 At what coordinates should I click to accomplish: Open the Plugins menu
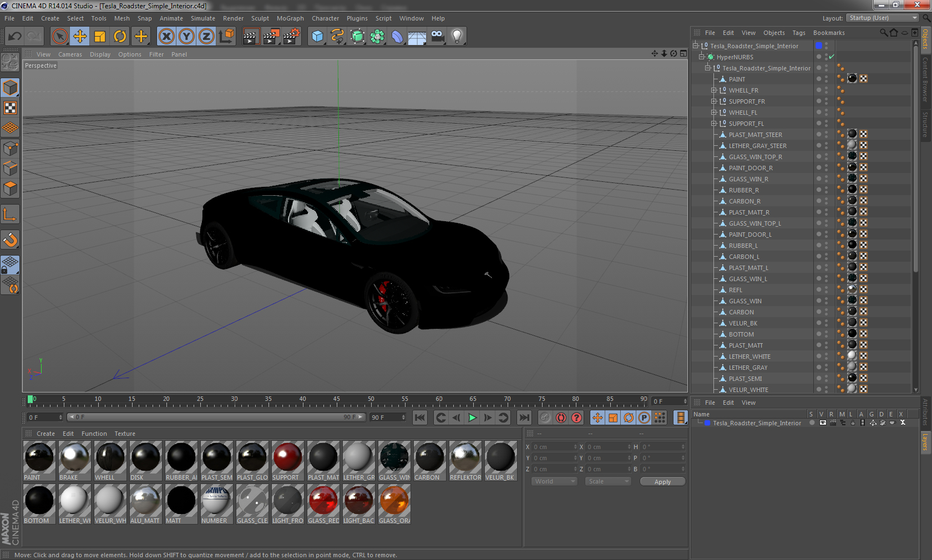357,18
